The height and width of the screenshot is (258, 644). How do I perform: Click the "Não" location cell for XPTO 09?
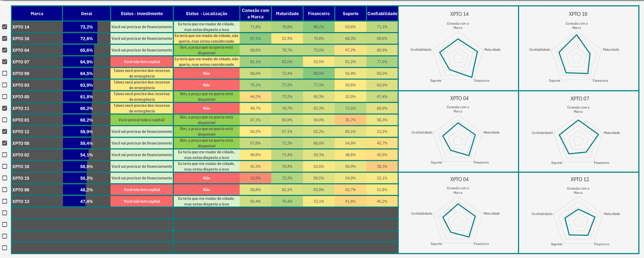click(x=207, y=73)
